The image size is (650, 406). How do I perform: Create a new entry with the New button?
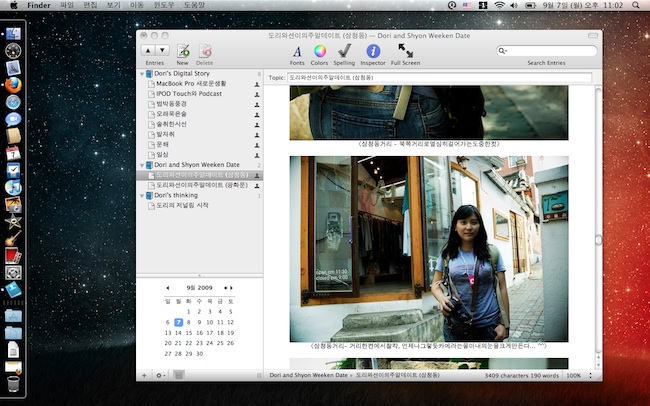[182, 55]
